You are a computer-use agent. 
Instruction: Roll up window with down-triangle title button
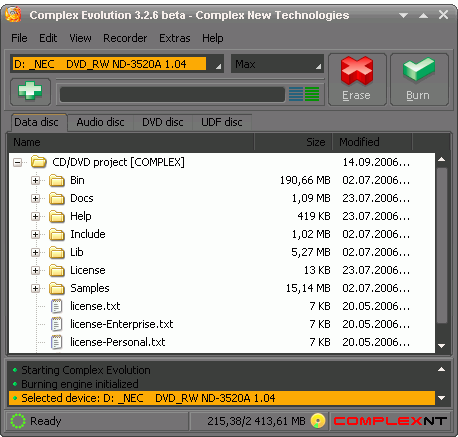pyautogui.click(x=404, y=15)
